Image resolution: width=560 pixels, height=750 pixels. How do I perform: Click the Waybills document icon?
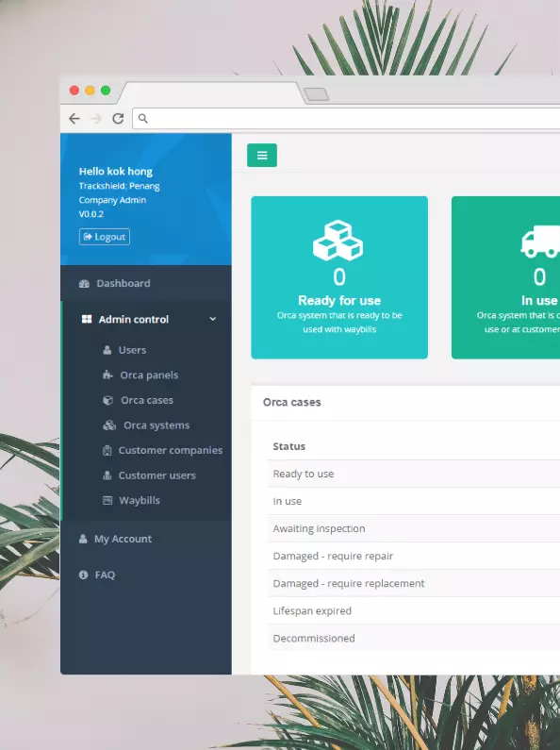point(107,500)
